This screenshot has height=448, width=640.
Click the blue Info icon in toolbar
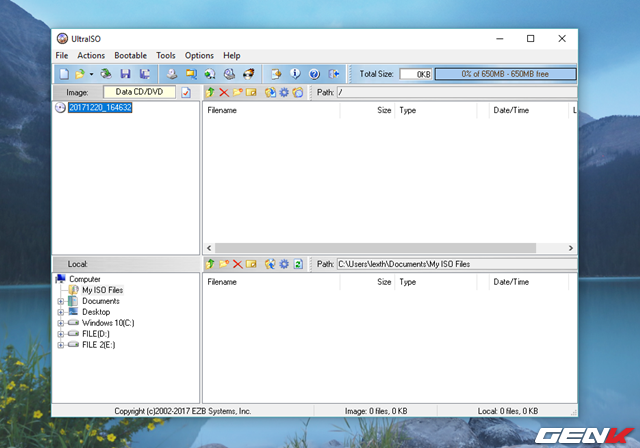click(x=295, y=74)
